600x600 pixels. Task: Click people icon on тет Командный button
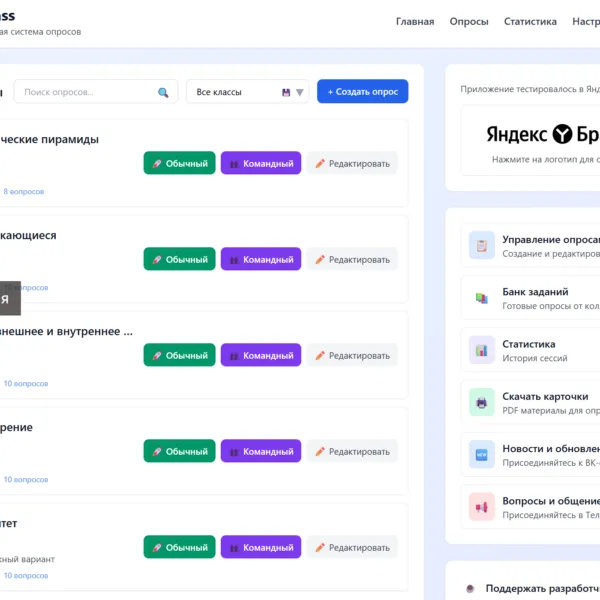pos(234,548)
